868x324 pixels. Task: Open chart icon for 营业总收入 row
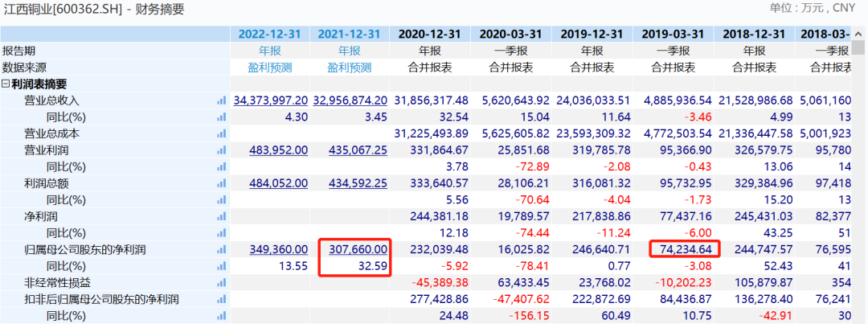(x=222, y=100)
